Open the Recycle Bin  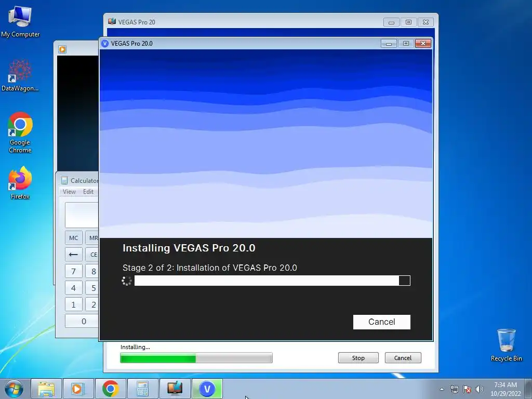(x=506, y=345)
